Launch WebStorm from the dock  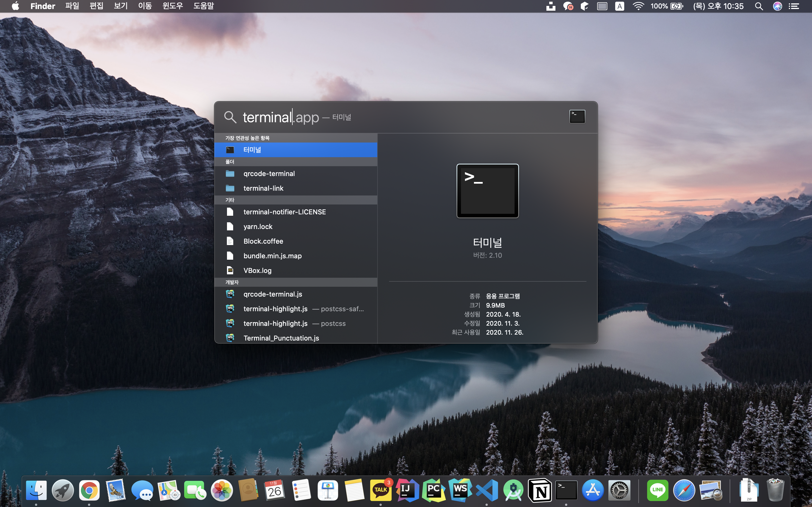point(460,490)
